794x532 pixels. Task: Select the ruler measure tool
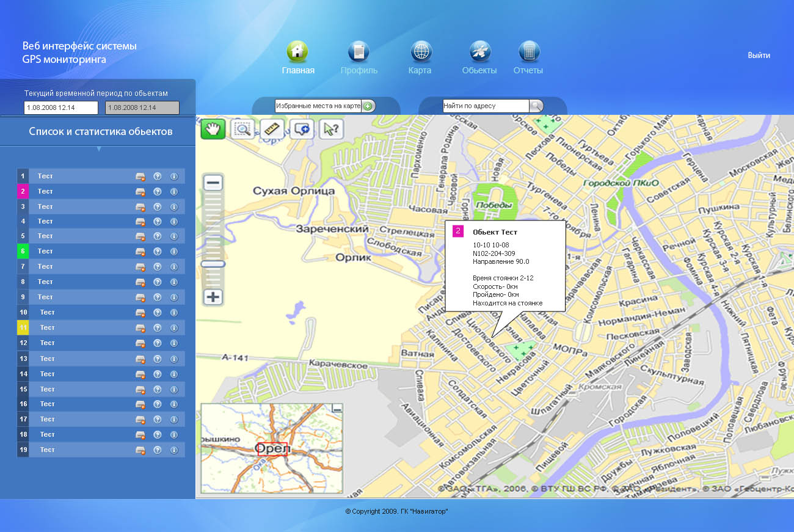click(272, 129)
